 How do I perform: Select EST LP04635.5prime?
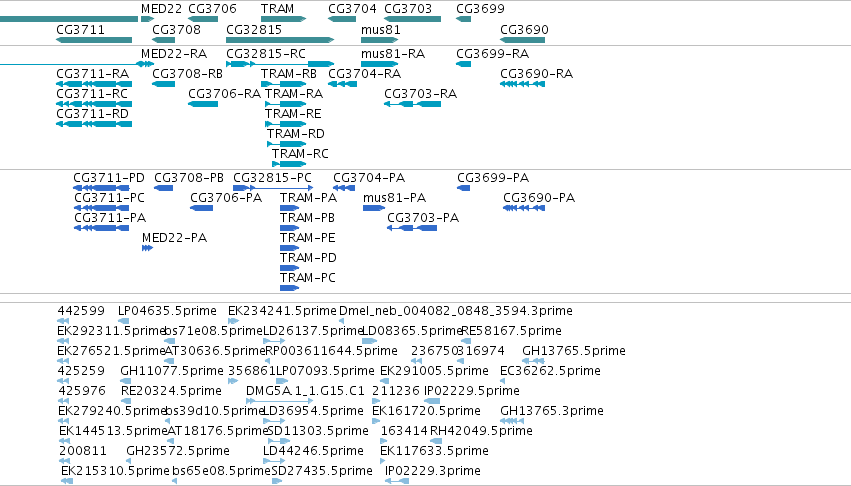click(167, 311)
